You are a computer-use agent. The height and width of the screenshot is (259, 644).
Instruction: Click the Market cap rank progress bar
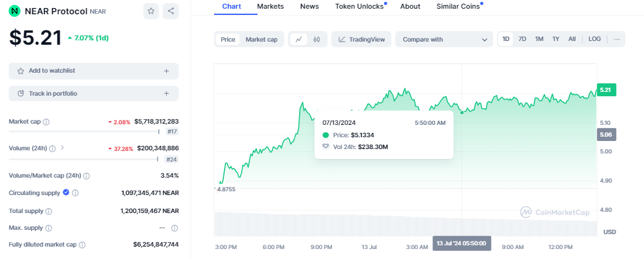pos(84,132)
